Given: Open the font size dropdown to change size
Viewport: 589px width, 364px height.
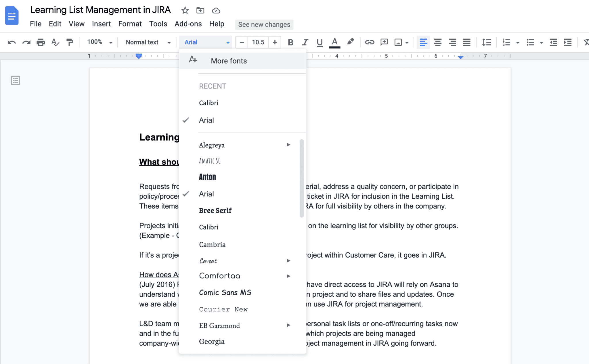Looking at the screenshot, I should pyautogui.click(x=258, y=42).
